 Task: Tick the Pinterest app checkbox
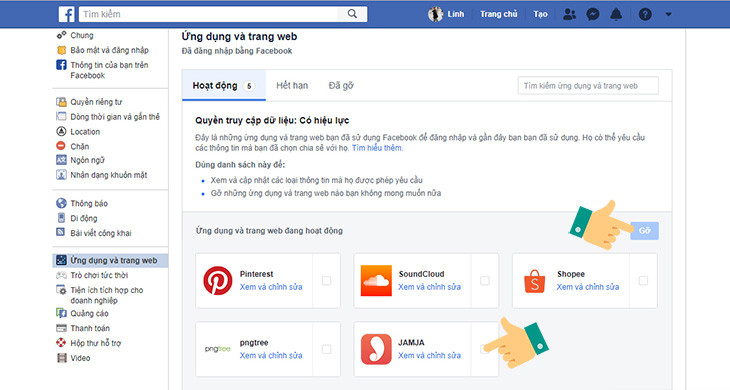point(326,281)
